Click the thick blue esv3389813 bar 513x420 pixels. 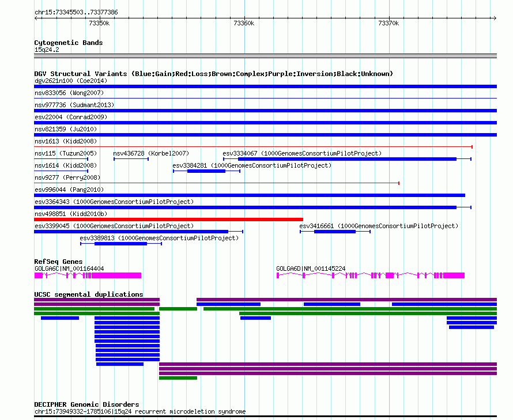click(120, 244)
